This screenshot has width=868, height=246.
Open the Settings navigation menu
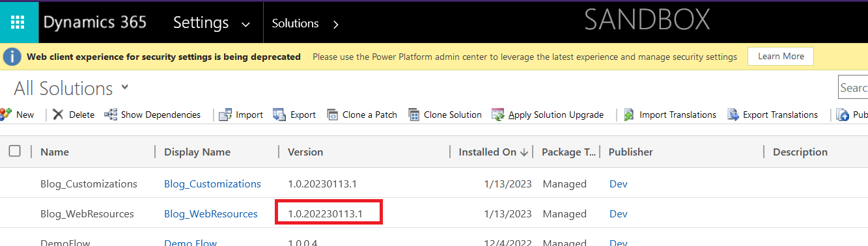point(201,23)
